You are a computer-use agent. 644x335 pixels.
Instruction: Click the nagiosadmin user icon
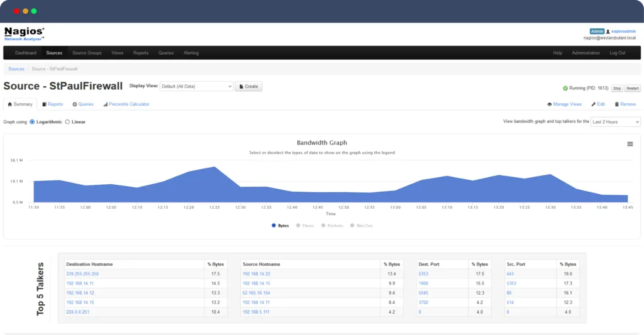pyautogui.click(x=609, y=31)
